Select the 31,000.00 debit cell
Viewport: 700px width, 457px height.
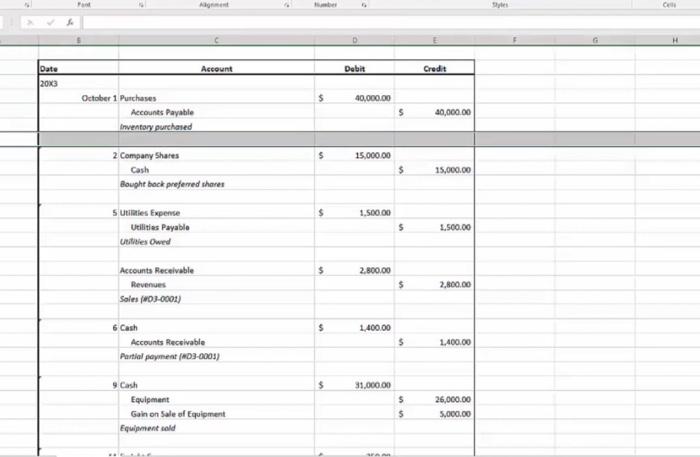coord(354,385)
